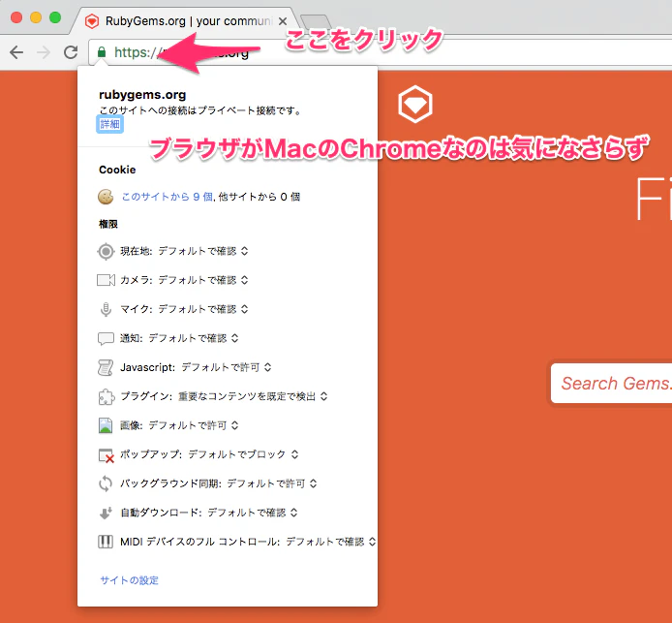Click the 権限 permissions heading
Screen dimensions: 672x623
[108, 224]
